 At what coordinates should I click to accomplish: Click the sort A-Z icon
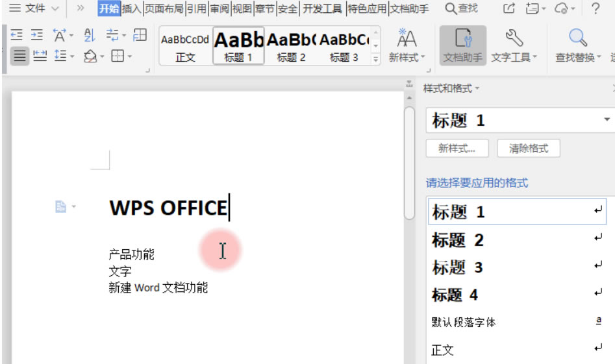point(90,35)
